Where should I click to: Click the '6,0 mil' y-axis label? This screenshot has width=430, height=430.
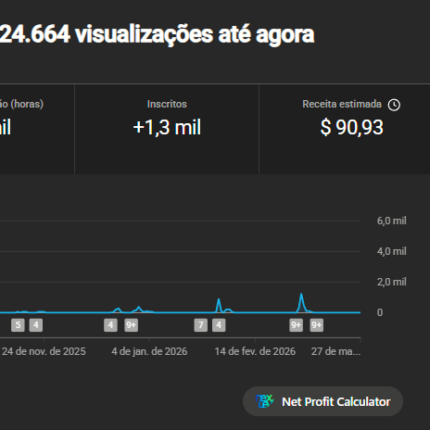coord(392,221)
